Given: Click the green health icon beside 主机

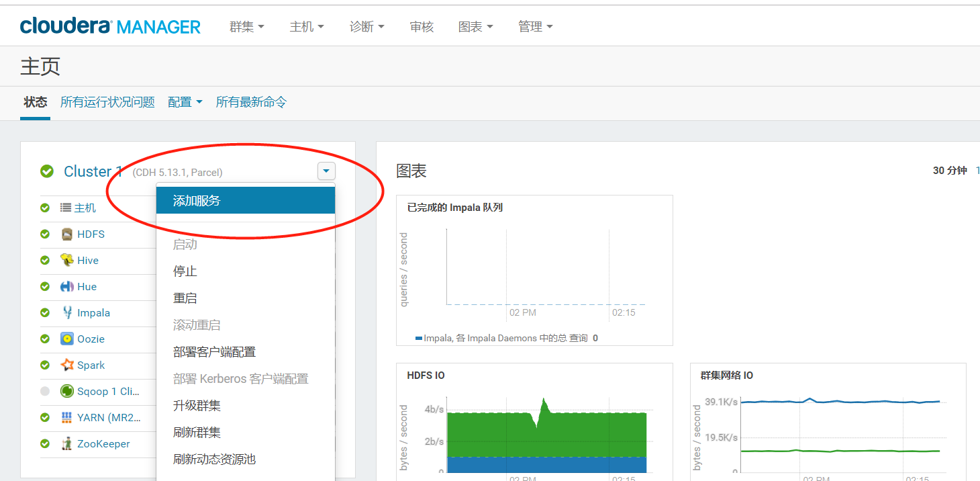Looking at the screenshot, I should click(45, 208).
